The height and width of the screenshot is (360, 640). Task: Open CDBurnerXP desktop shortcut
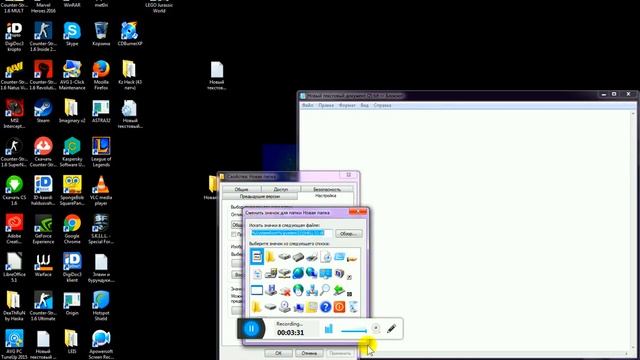point(130,34)
